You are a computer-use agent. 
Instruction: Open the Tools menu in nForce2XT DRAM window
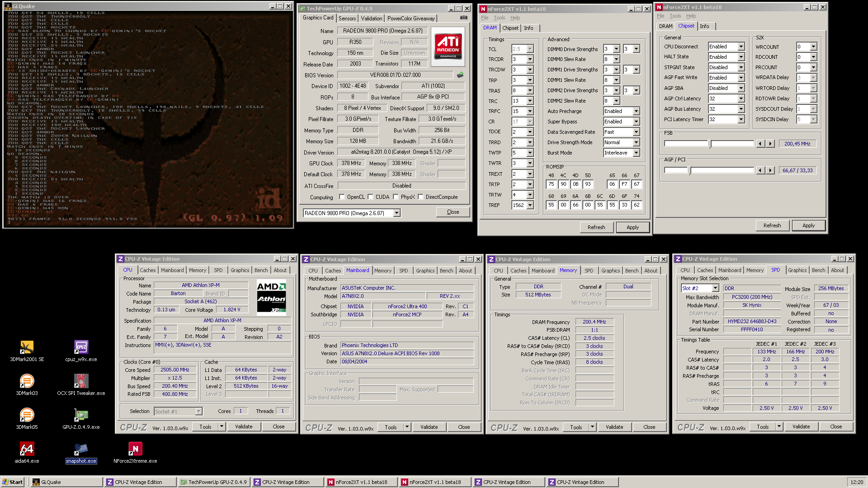point(499,18)
